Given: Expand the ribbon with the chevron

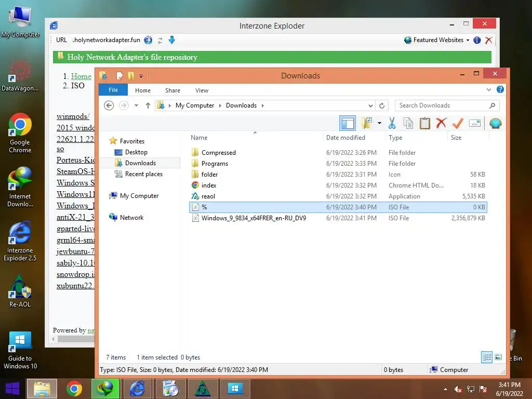Looking at the screenshot, I should click(x=488, y=89).
